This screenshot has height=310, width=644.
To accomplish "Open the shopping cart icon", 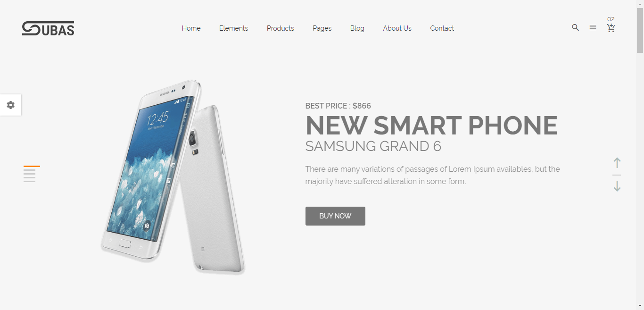I will click(611, 28).
